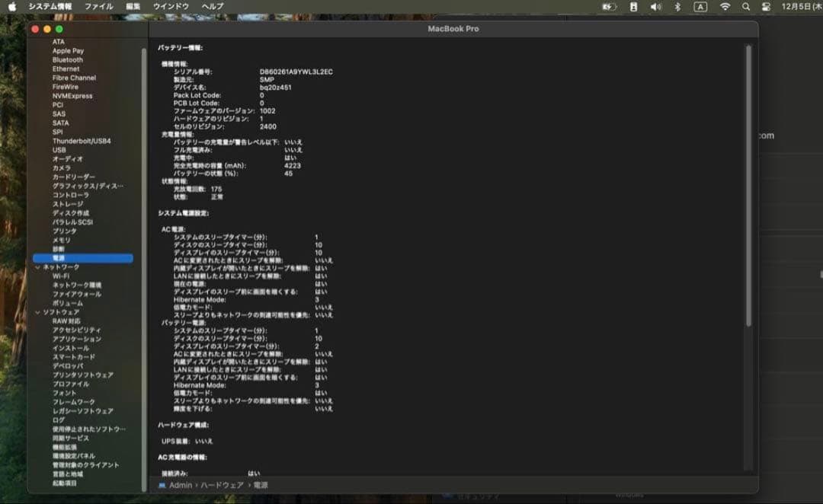Select ストレージ in the sidebar

67,204
